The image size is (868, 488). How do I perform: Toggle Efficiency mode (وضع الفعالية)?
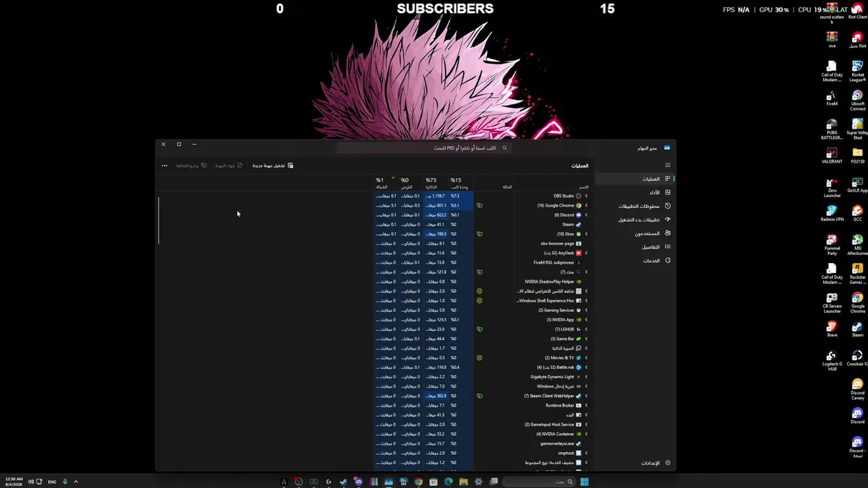tap(191, 165)
